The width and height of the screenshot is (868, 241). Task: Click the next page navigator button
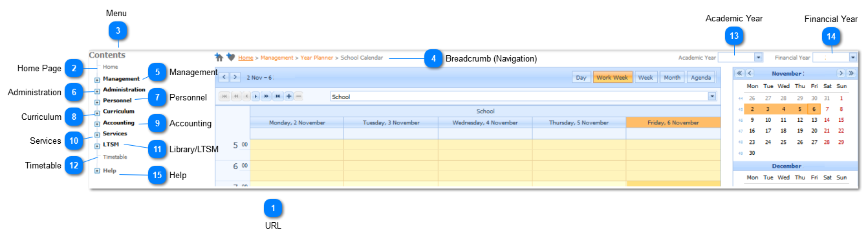tap(266, 96)
